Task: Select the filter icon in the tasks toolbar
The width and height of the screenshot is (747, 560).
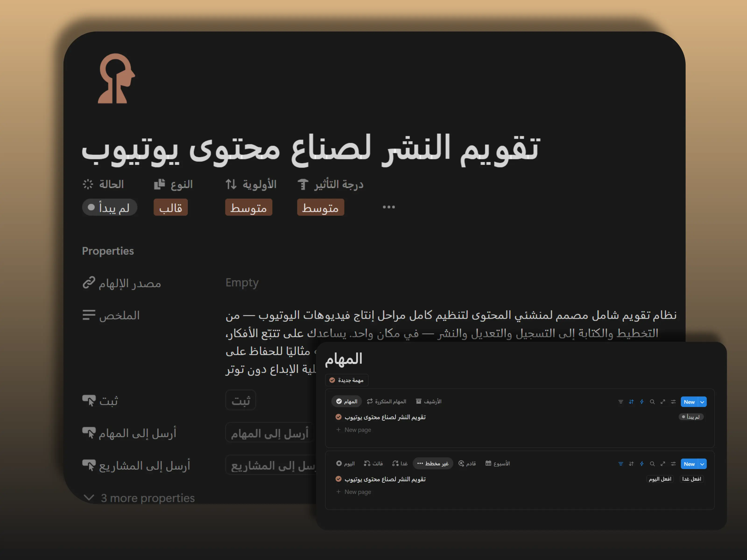Action: coord(621,402)
